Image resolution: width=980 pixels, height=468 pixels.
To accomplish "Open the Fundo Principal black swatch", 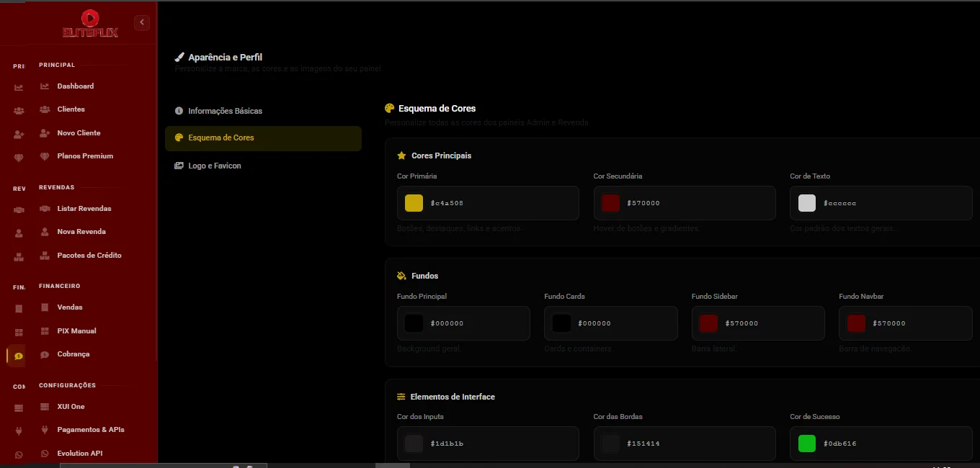I will pyautogui.click(x=414, y=323).
